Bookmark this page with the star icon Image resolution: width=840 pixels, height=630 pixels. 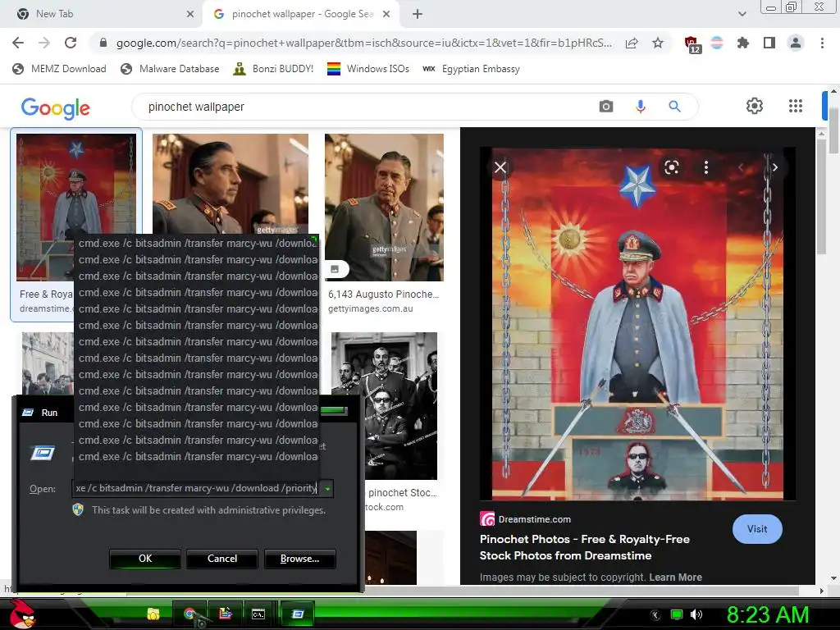tap(658, 43)
